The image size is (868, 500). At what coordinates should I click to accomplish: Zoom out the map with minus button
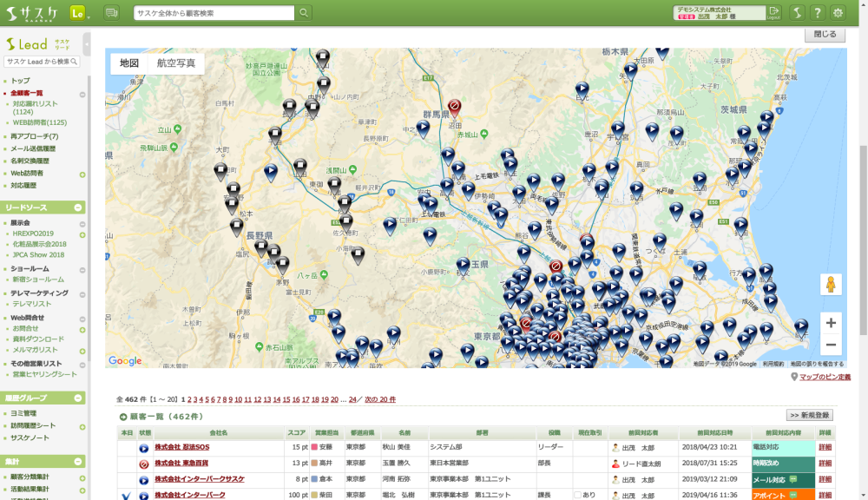tap(831, 345)
